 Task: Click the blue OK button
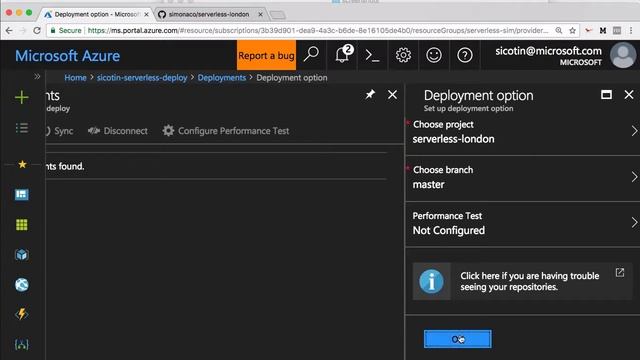click(x=458, y=339)
